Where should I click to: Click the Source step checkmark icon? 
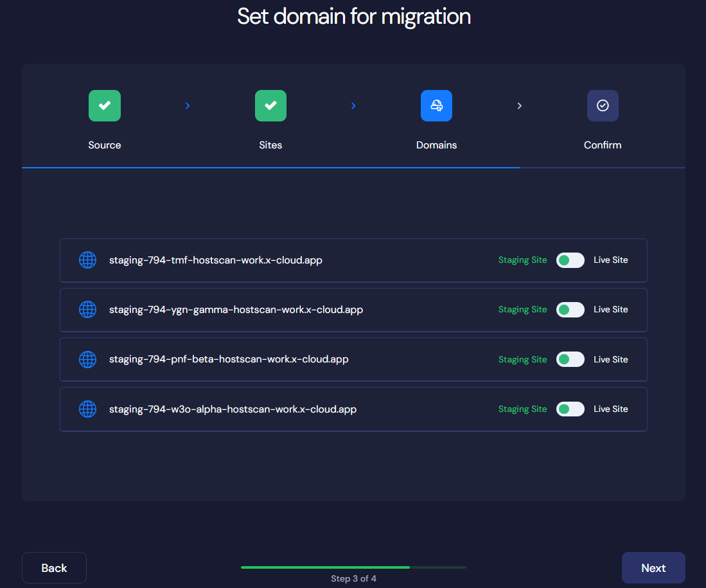pyautogui.click(x=105, y=105)
